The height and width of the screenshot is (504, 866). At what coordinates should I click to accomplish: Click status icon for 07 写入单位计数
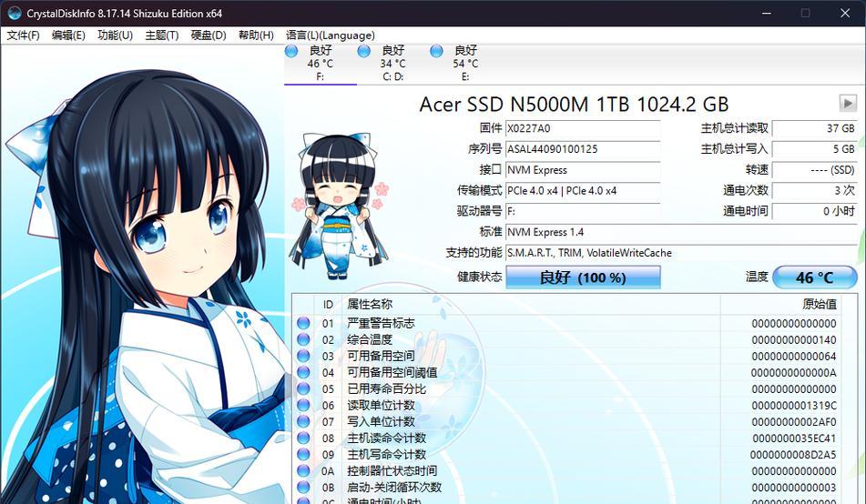point(303,422)
